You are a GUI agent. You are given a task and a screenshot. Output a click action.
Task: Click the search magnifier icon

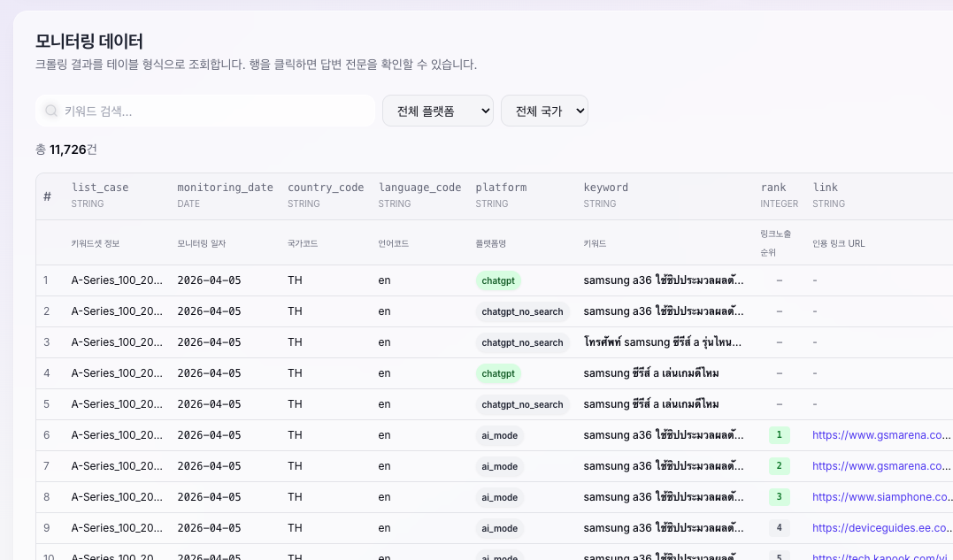[x=50, y=111]
